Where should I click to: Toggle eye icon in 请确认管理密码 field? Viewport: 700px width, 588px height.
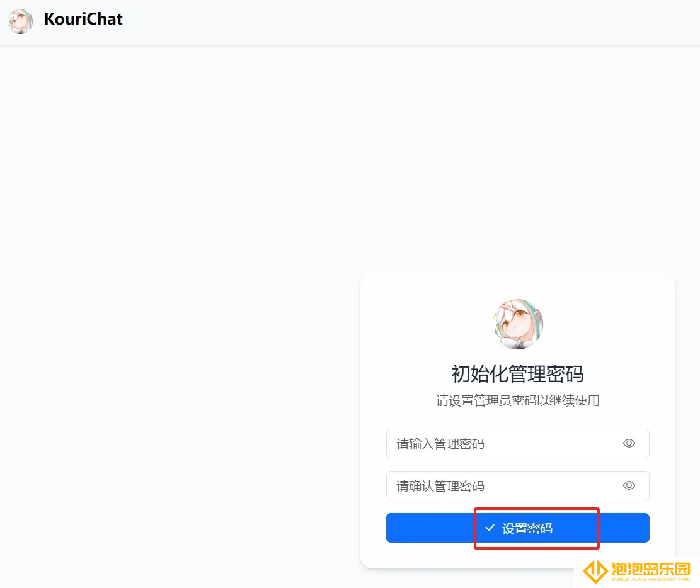[x=629, y=485]
